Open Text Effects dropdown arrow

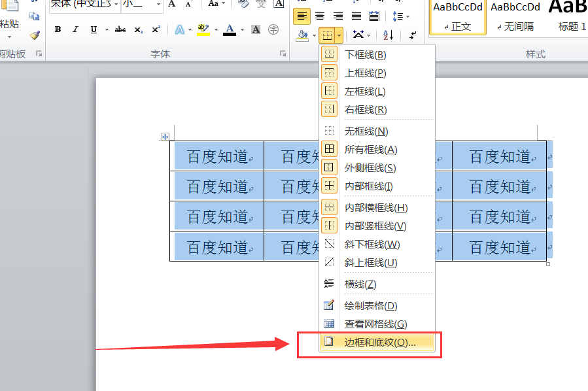pos(190,29)
